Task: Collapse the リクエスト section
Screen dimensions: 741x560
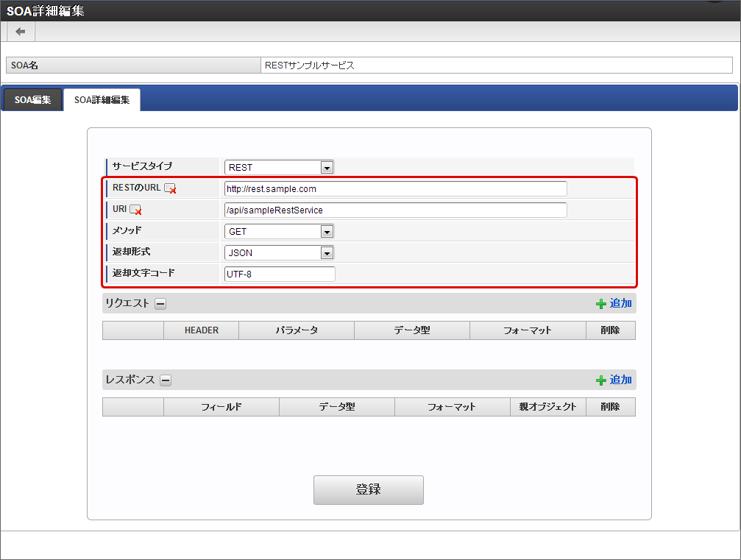Action: pyautogui.click(x=160, y=304)
